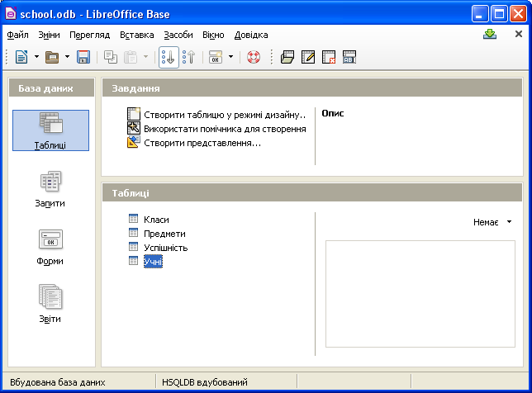Click the Save database toolbar icon

coord(83,57)
